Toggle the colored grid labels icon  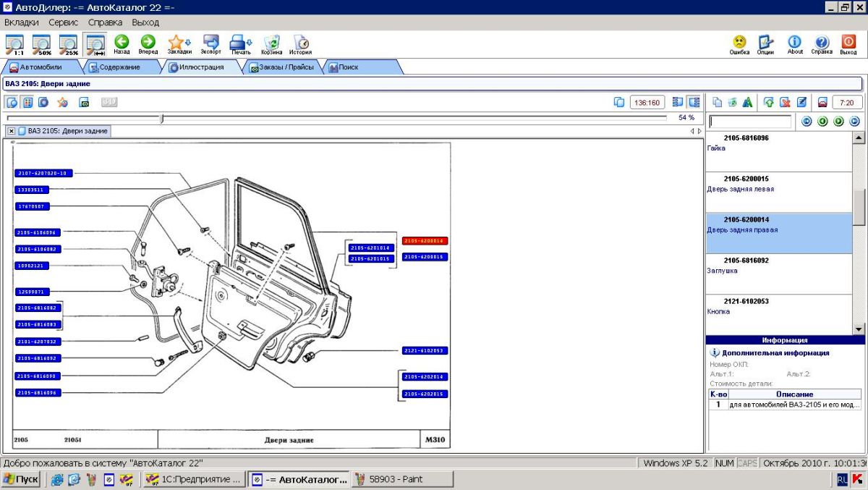point(27,102)
